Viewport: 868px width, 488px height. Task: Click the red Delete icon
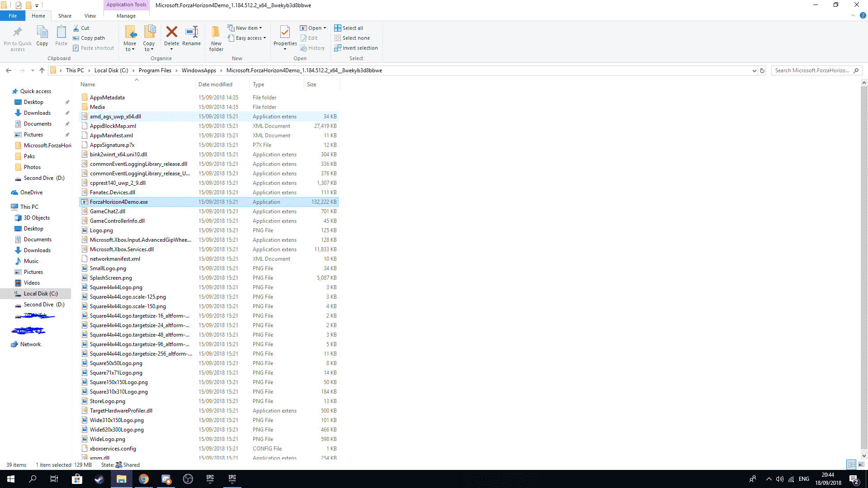171,32
